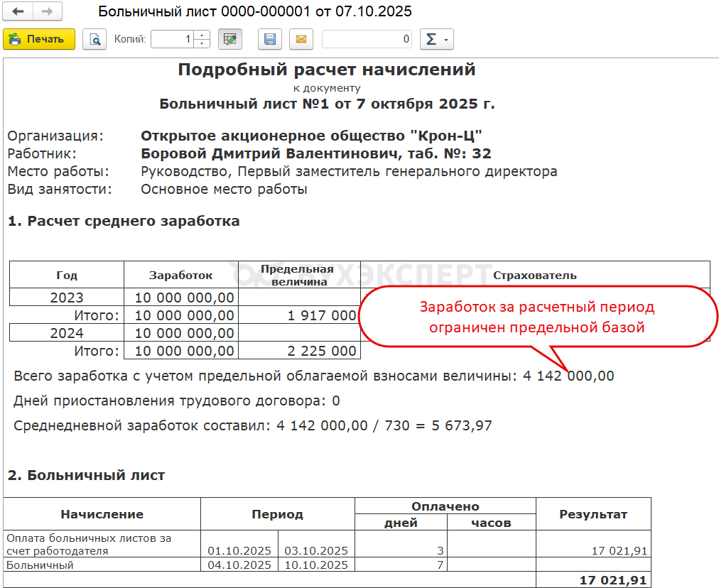Go back with the left arrow button
This screenshot has height=588, width=719.
pyautogui.click(x=18, y=11)
